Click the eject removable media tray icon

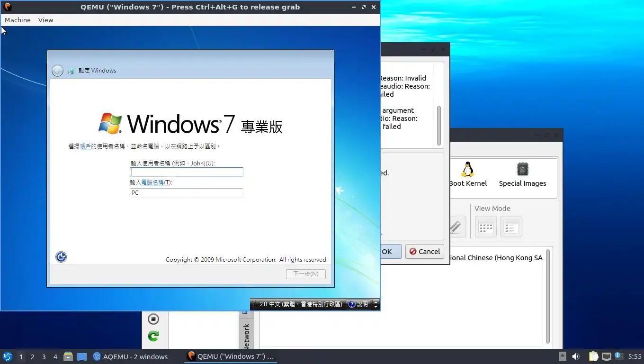tap(562, 356)
